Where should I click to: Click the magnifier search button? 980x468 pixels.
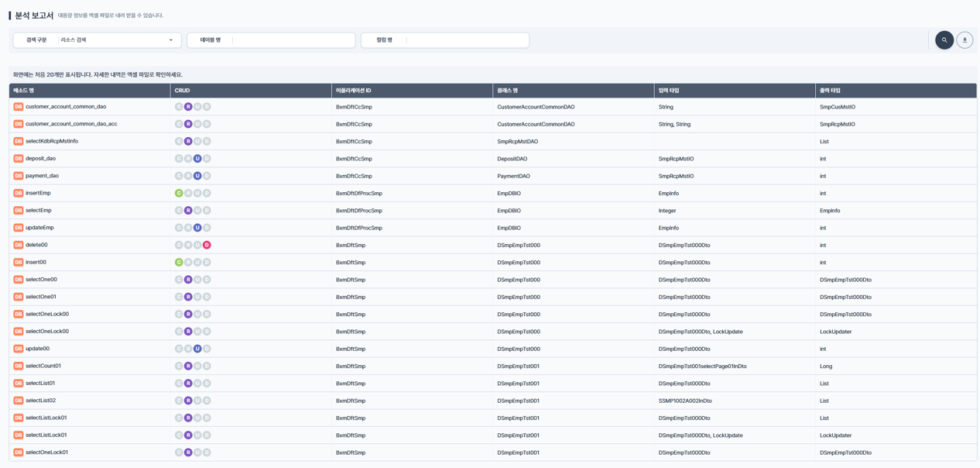tap(944, 40)
